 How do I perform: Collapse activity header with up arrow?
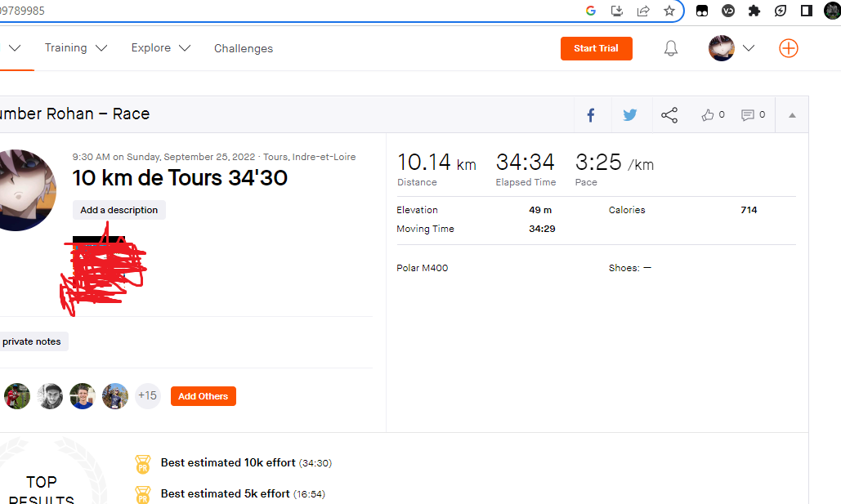pos(792,115)
